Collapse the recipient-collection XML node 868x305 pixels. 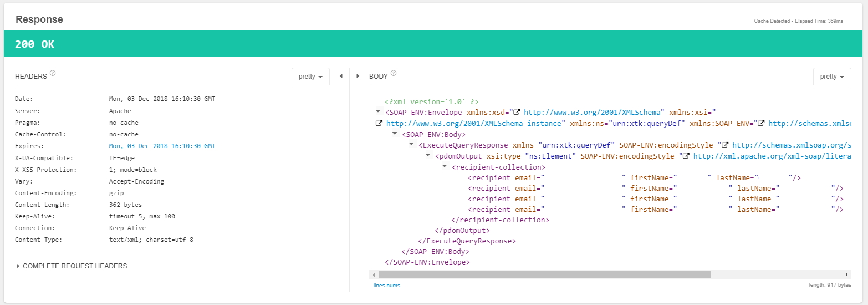pos(445,166)
